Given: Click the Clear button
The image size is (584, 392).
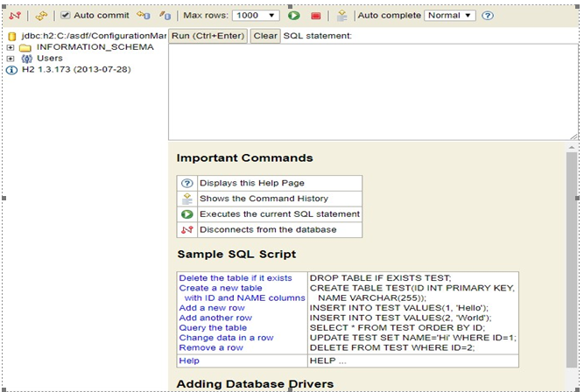Looking at the screenshot, I should pos(265,36).
